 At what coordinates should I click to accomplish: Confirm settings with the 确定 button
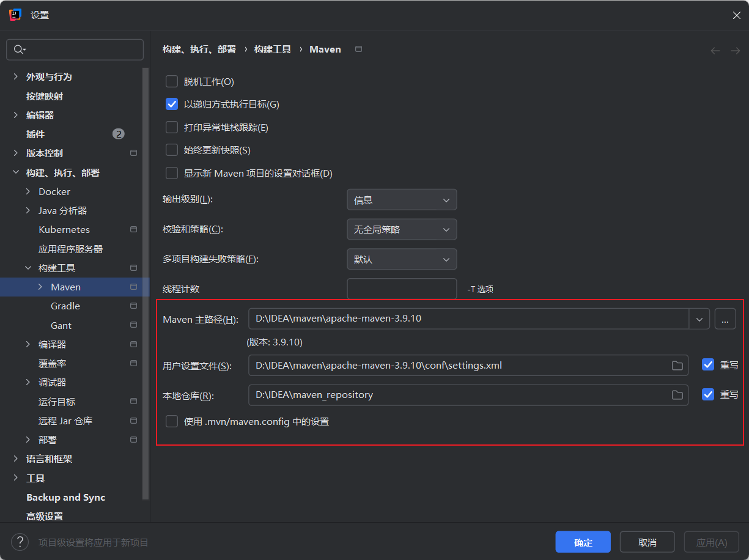point(583,542)
